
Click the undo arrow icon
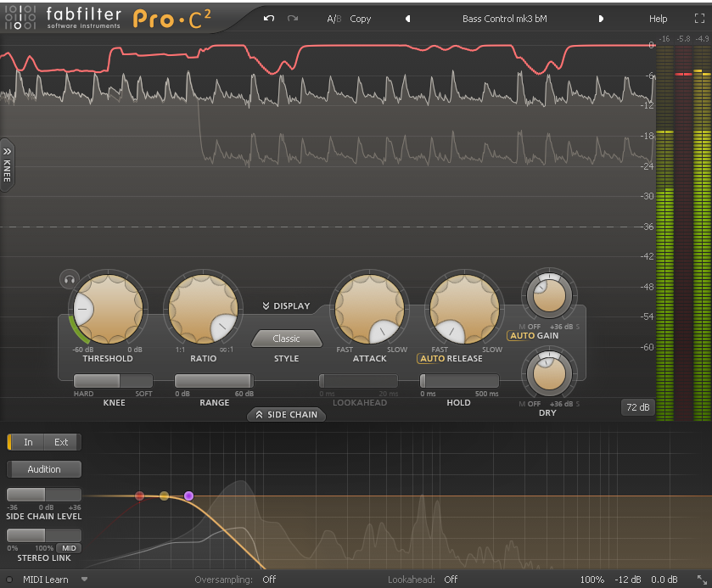click(x=268, y=19)
